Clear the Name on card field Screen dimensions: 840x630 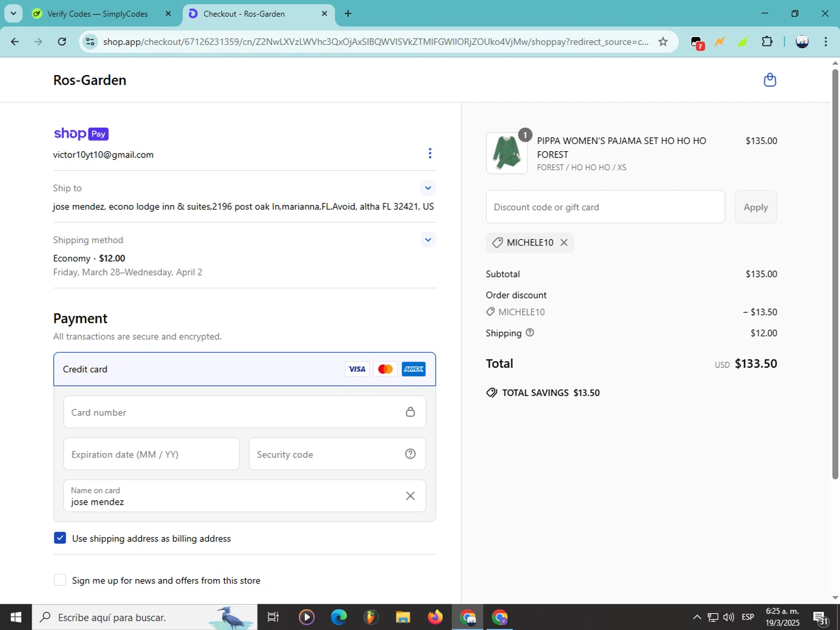(410, 496)
